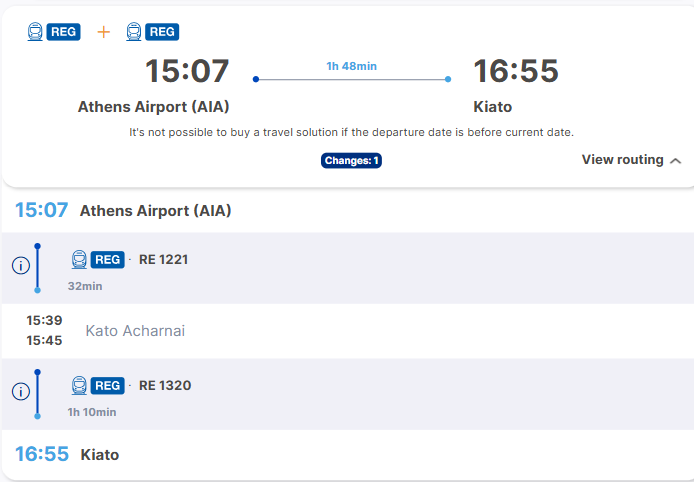Collapse routing with the View routing chevron
694x482 pixels.
(x=675, y=161)
